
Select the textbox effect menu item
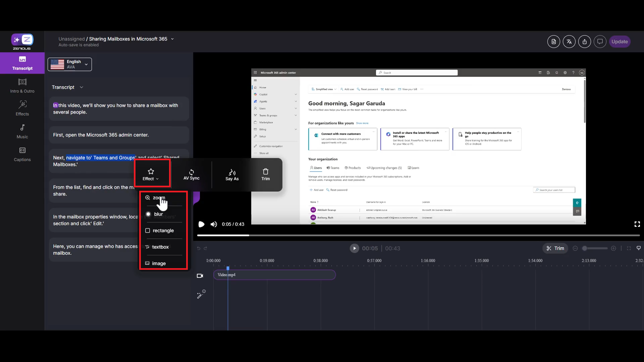point(160,247)
